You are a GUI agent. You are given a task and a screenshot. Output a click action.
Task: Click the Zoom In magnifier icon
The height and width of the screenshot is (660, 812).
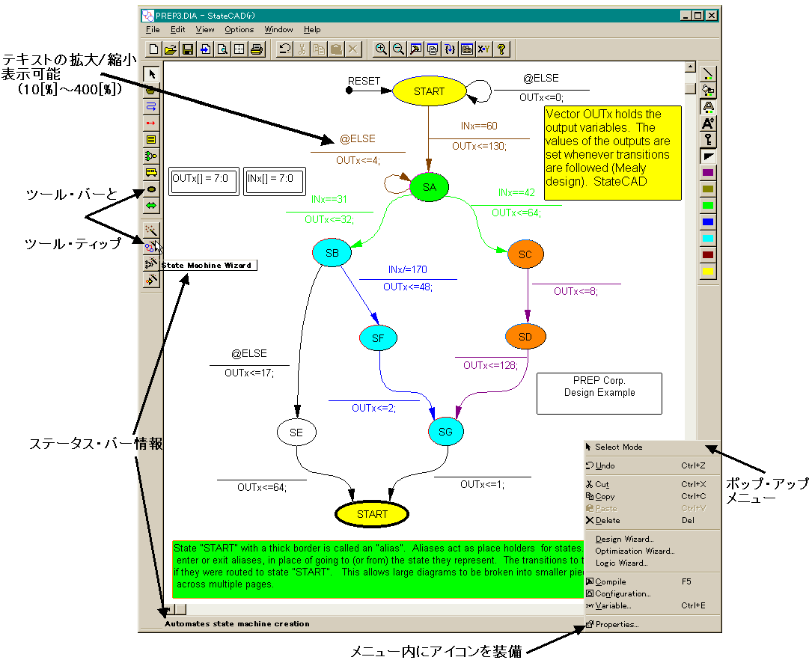pyautogui.click(x=381, y=49)
